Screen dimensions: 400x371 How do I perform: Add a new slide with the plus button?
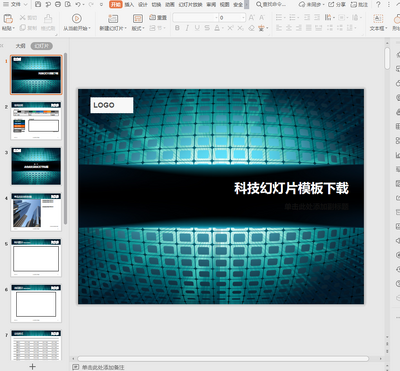32,366
